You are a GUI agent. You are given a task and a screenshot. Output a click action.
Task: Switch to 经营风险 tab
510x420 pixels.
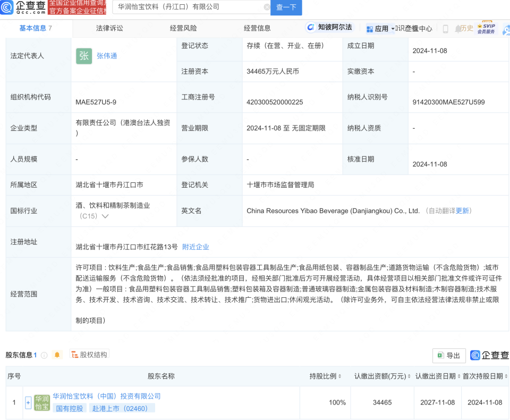point(183,28)
